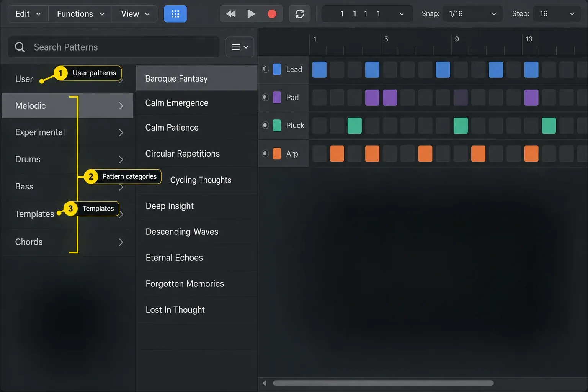Select the Melodic category
The image size is (588, 392).
point(67,106)
